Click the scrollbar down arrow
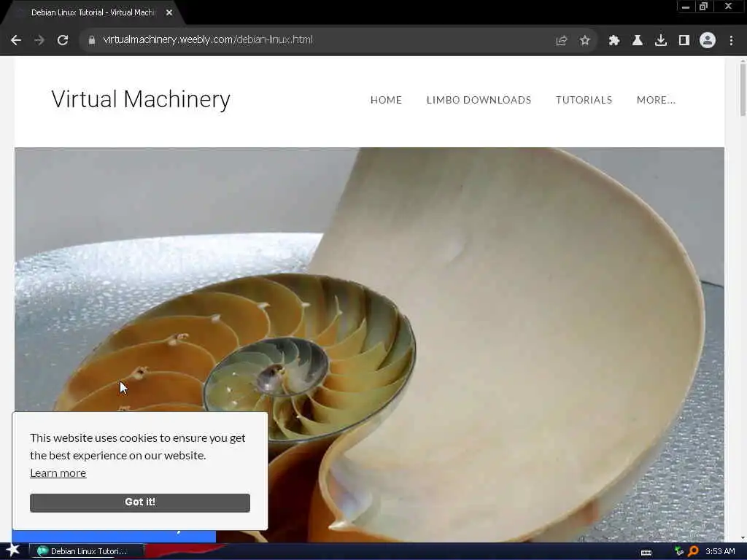747x560 pixels. pos(743,538)
